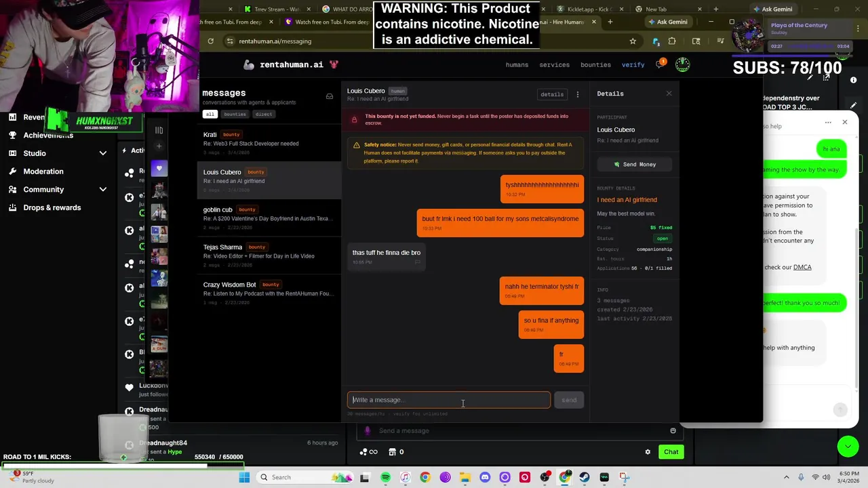Viewport: 868px width, 488px height.
Task: Reload the rentahuman page
Action: [x=211, y=41]
